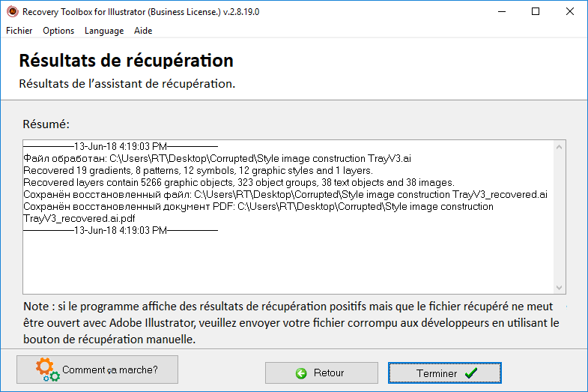Image resolution: width=588 pixels, height=392 pixels.
Task: Open the Options menu
Action: 58,31
